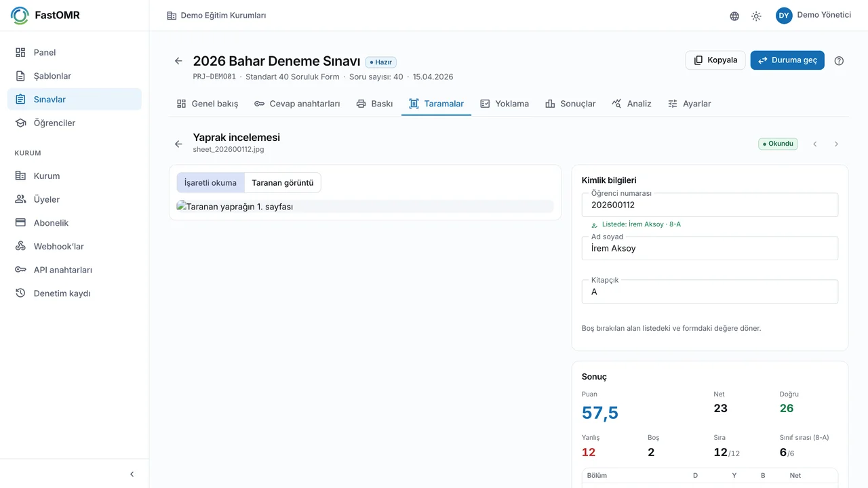Switch to Taranan görüntü view
868x488 pixels.
(x=283, y=182)
